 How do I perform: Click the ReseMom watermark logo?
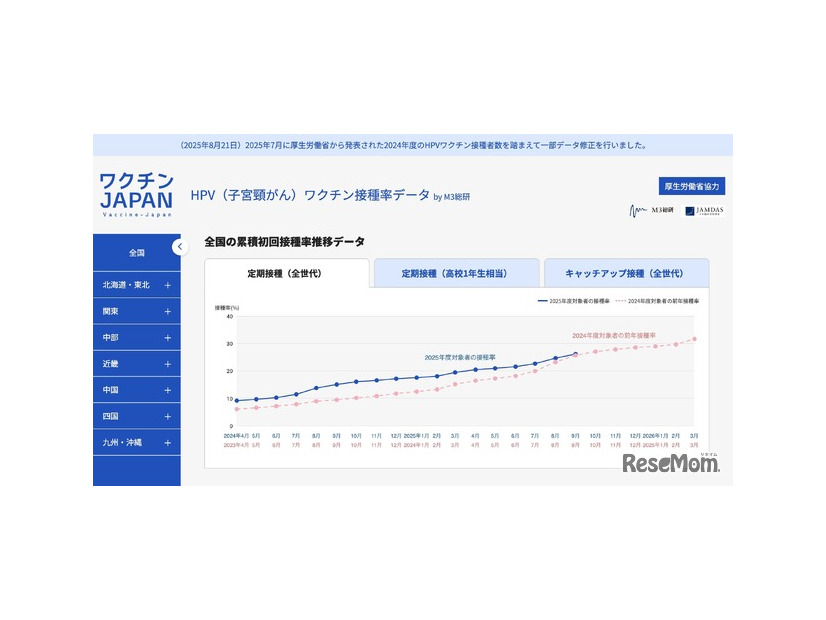click(x=670, y=463)
